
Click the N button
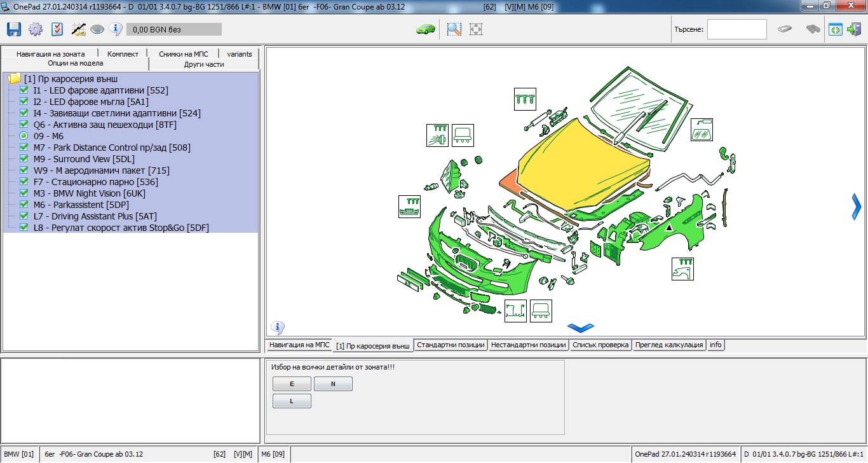[x=333, y=384]
